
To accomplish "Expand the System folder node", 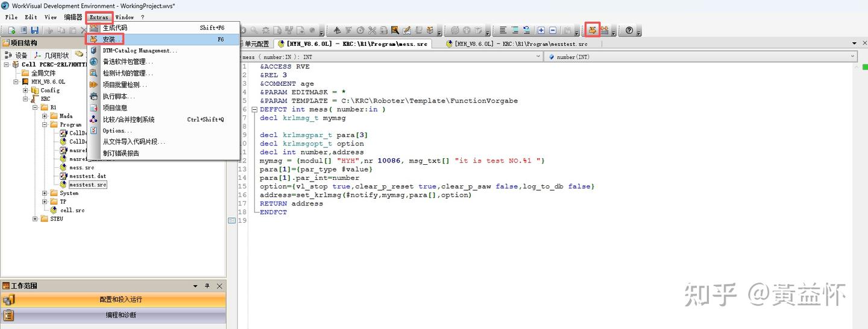I will (x=45, y=193).
